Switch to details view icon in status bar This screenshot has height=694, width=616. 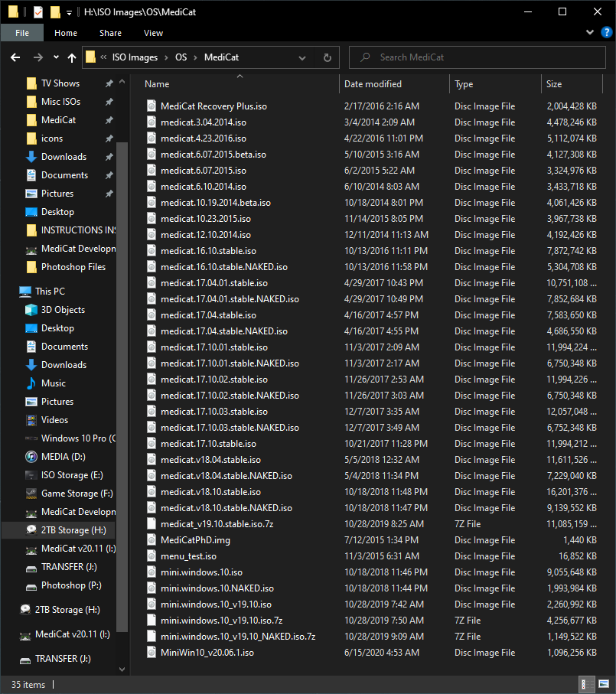584,684
